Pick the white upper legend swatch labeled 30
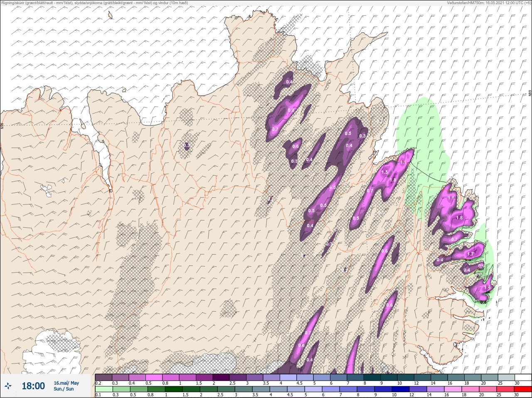 [523, 377]
